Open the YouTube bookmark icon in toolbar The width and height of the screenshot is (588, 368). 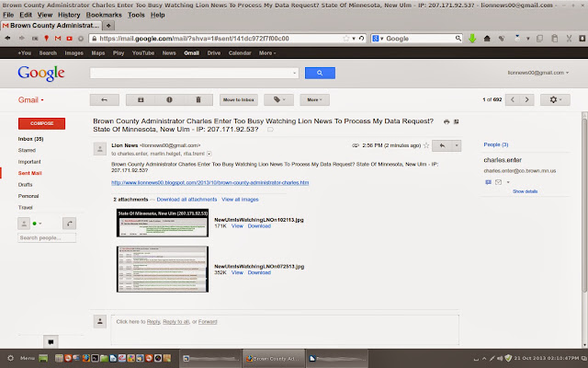click(x=70, y=39)
